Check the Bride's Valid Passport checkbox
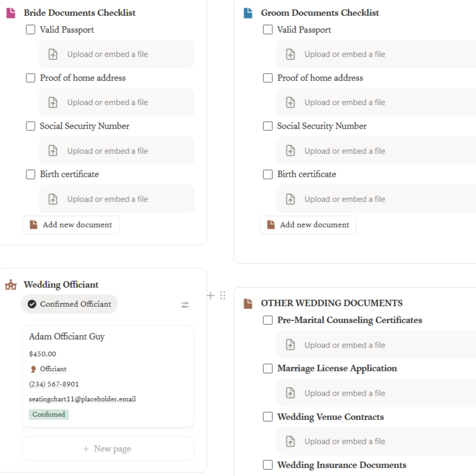The image size is (476, 476). pos(31,30)
